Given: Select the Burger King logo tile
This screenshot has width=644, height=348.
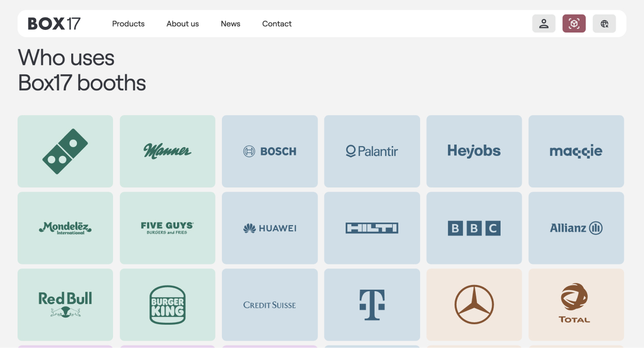Looking at the screenshot, I should [x=168, y=305].
